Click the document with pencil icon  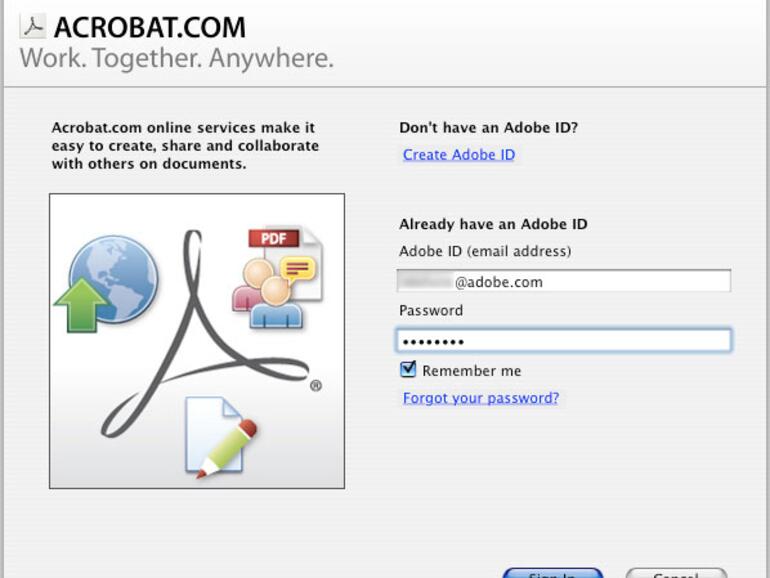[220, 437]
